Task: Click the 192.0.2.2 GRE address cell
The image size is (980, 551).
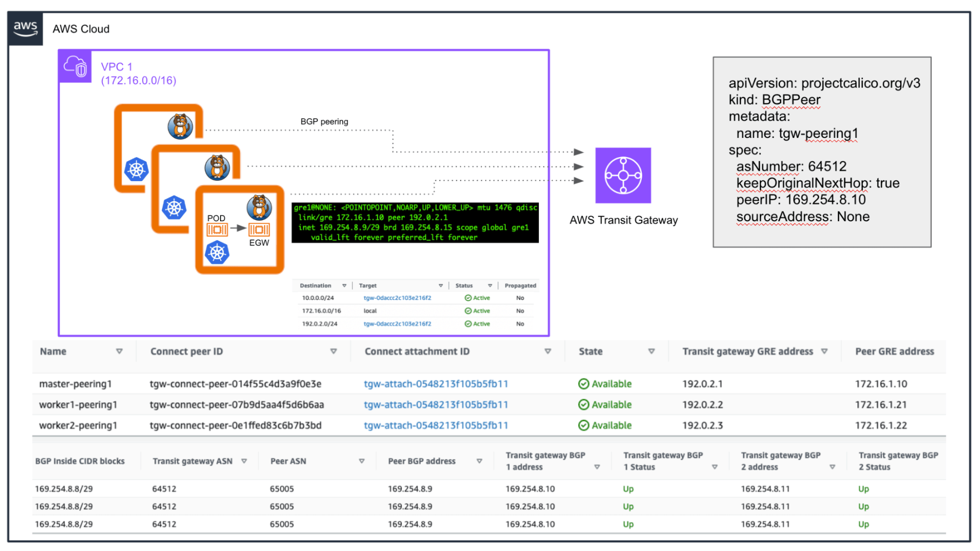Action: (703, 404)
